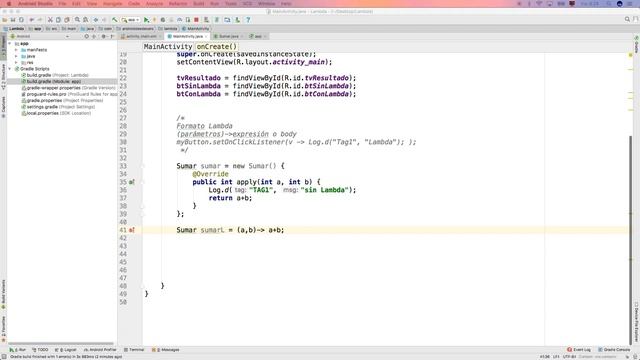This screenshot has height=360, width=640.
Task: Open the Gradle Console tool window
Action: click(614, 350)
